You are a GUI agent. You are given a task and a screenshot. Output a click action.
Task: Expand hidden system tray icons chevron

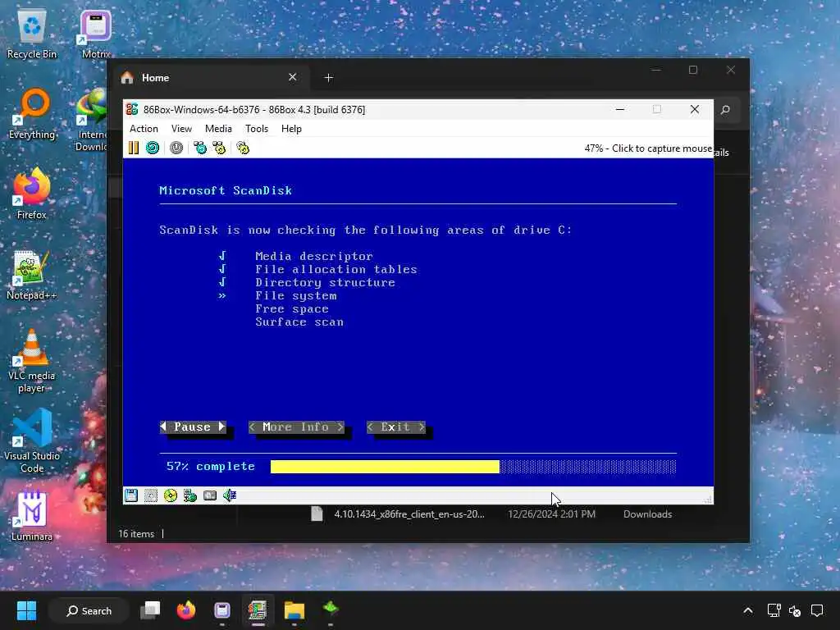748,610
